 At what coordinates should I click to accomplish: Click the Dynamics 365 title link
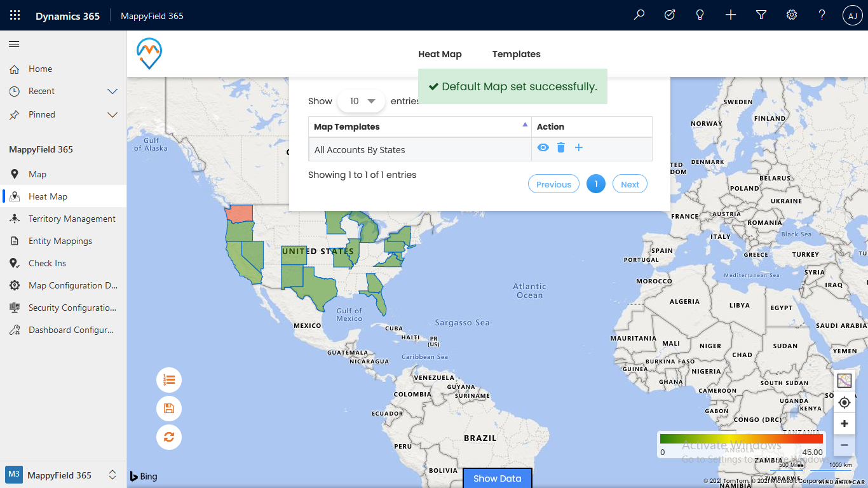coord(67,16)
